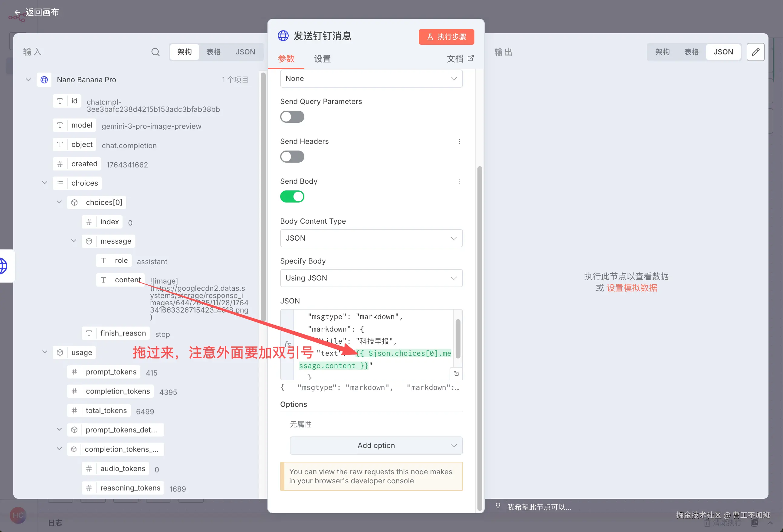The height and width of the screenshot is (532, 783).
Task: Click the pencil edit icon in output panel
Action: click(755, 52)
